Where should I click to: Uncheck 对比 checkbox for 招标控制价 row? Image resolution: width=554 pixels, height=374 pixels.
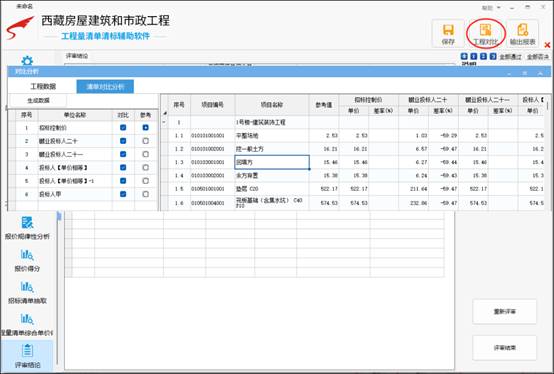tap(123, 127)
